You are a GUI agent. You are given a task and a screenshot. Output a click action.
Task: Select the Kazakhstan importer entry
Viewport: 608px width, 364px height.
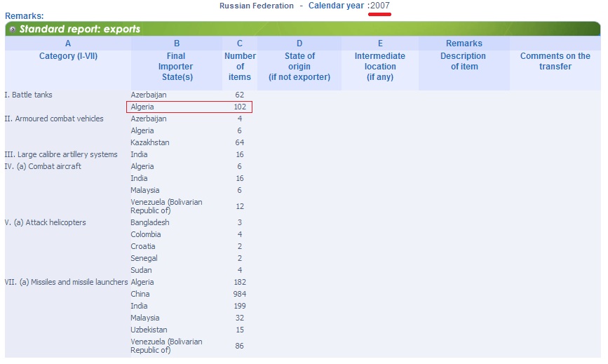point(149,142)
